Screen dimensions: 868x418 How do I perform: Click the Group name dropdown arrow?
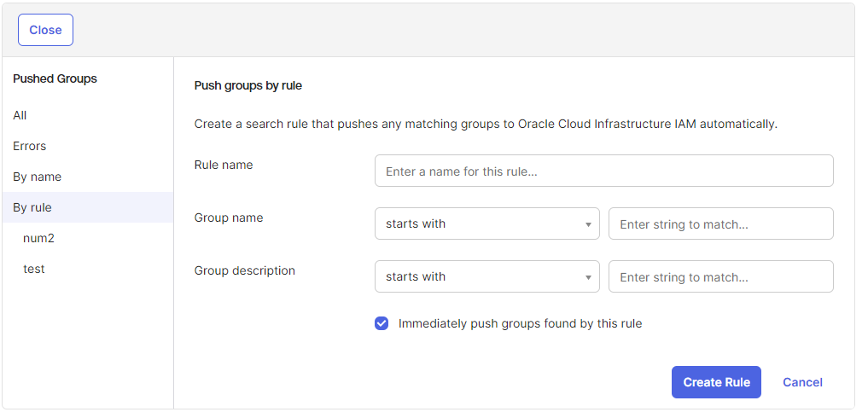pyautogui.click(x=588, y=224)
